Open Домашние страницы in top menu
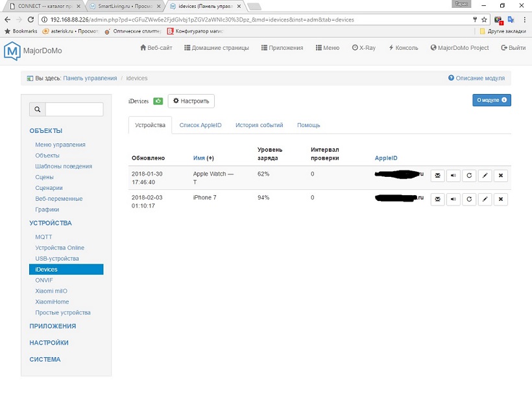 [x=217, y=48]
